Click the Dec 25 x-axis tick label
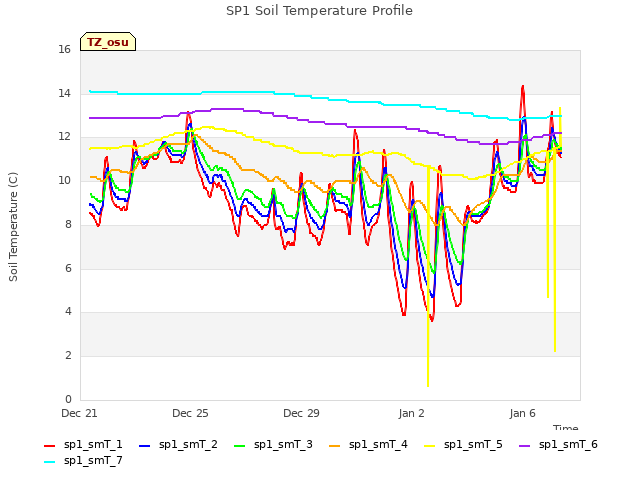Viewport: 640px width, 480px height. pyautogui.click(x=190, y=413)
